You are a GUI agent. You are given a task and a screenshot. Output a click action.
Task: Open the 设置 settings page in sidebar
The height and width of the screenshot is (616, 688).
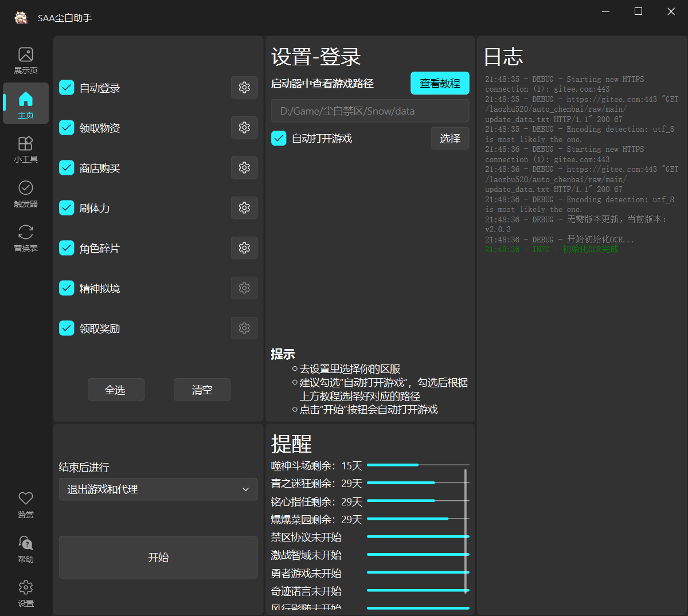[26, 593]
